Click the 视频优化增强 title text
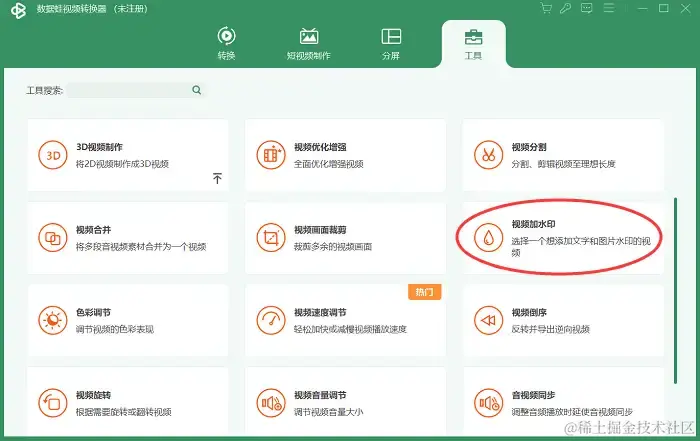Viewport: 700px width, 441px height. pos(320,147)
